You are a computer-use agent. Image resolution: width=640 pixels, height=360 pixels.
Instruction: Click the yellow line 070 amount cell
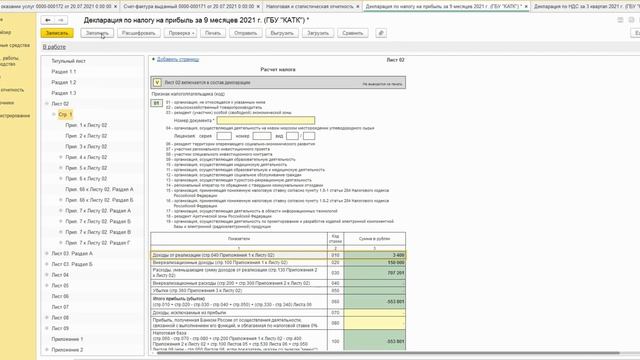pos(375,313)
